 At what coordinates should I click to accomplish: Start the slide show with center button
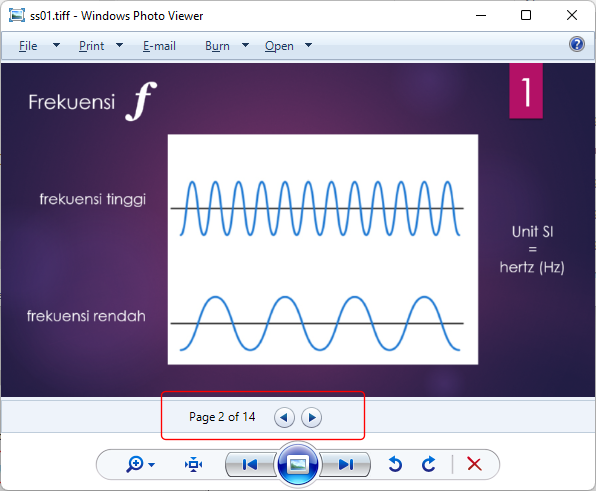(298, 464)
